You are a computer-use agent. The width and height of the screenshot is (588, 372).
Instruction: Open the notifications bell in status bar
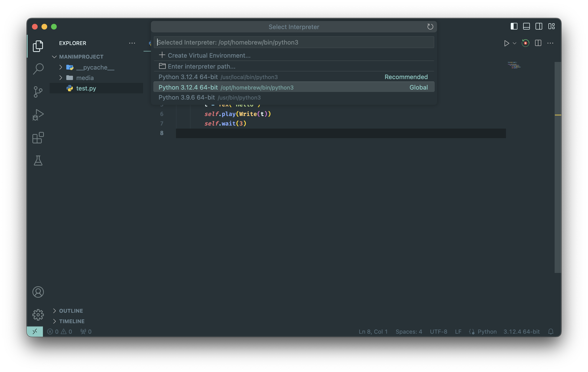pos(551,332)
